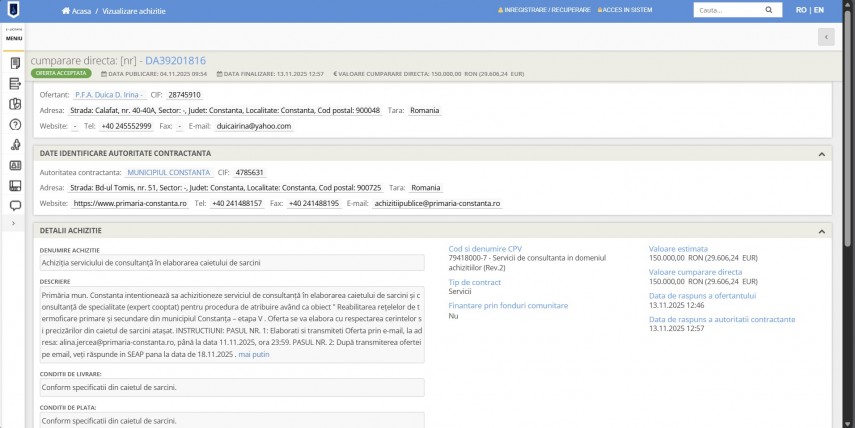The height and width of the screenshot is (428, 855).
Task: Click the search magnifier icon
Action: (x=772, y=10)
